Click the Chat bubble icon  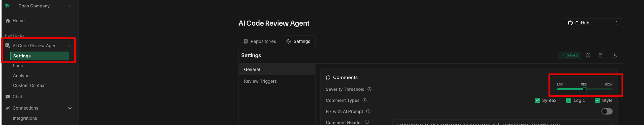[8, 97]
